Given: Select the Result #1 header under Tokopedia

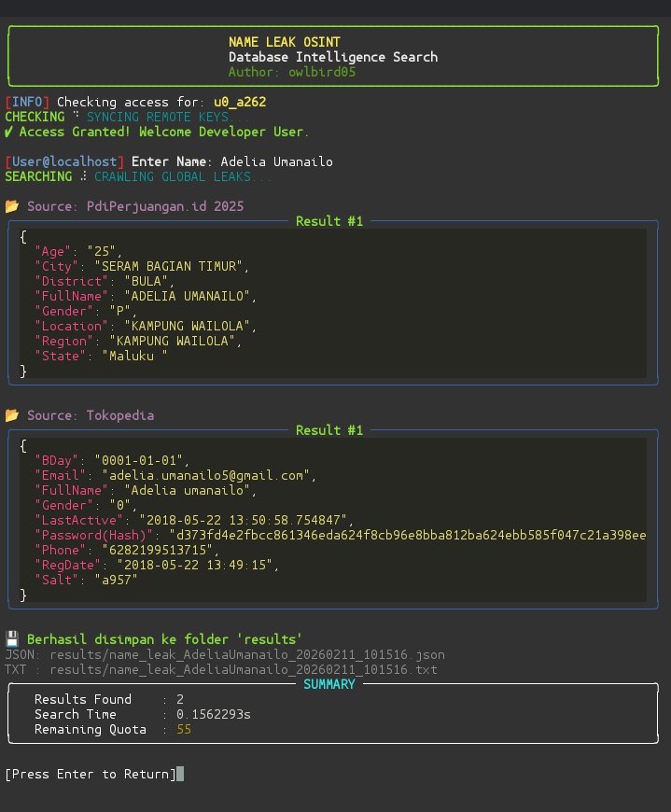Looking at the screenshot, I should (x=329, y=430).
